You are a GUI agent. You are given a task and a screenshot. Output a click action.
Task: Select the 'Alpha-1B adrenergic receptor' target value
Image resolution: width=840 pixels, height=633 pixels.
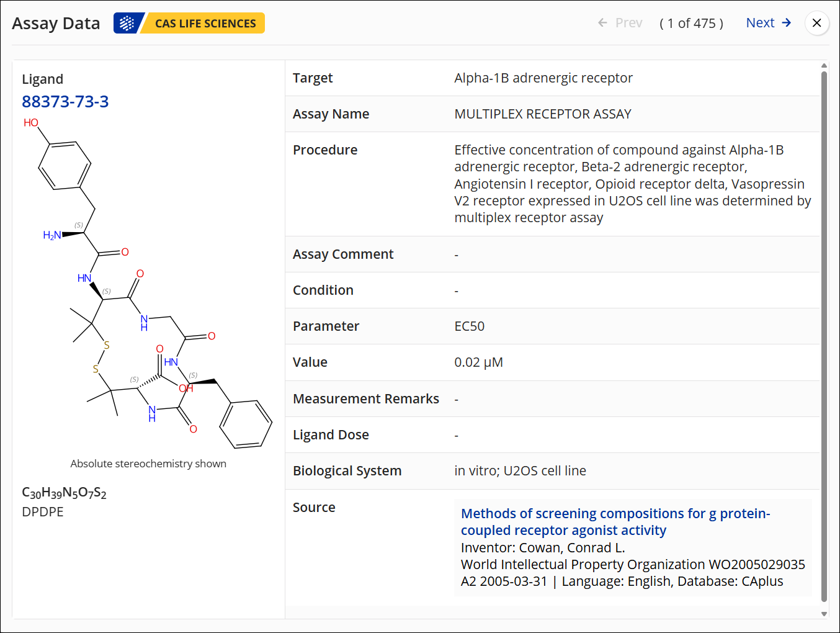[543, 78]
